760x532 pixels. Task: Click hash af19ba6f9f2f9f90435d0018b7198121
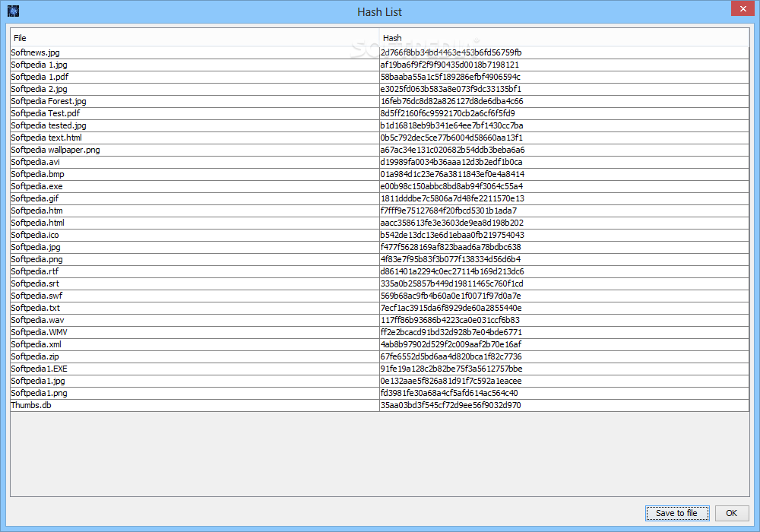tap(450, 65)
